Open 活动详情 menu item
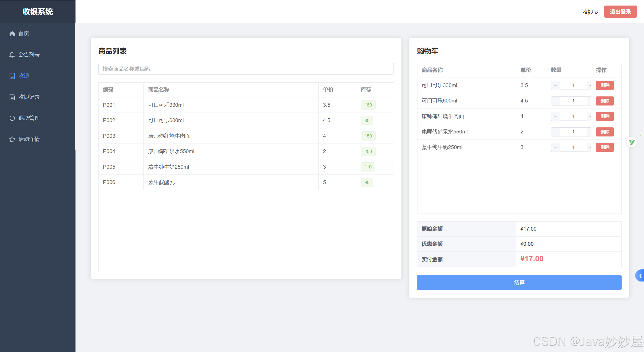The image size is (644, 352). (x=29, y=139)
